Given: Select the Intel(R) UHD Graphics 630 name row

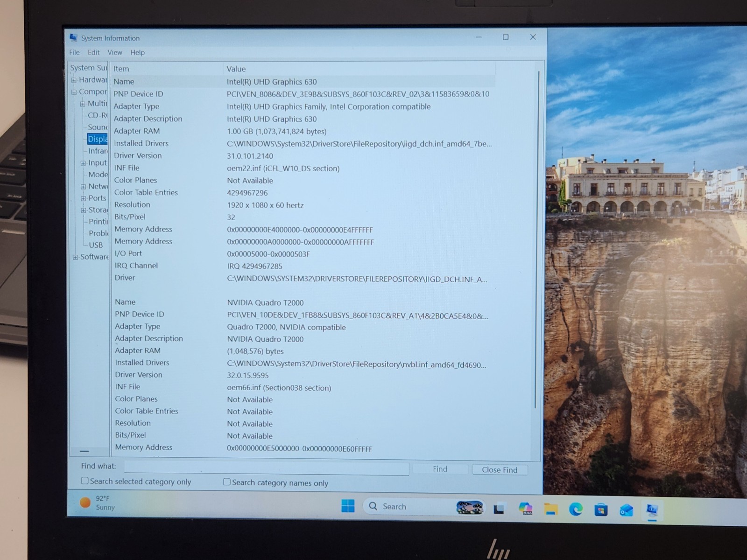Looking at the screenshot, I should (x=303, y=82).
